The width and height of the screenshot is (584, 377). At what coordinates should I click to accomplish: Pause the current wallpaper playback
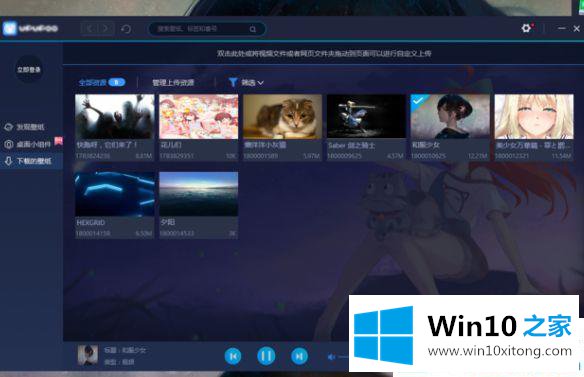point(266,356)
